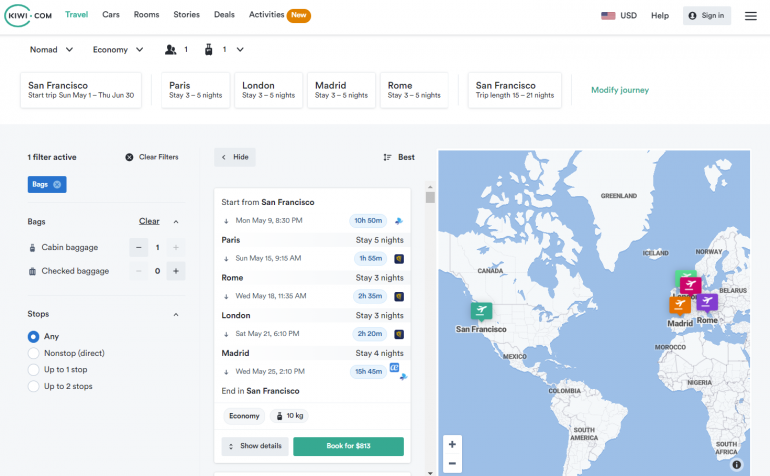Screen dimensions: 770x476
Task: Collapse the Stops filter section
Action: coord(176,314)
